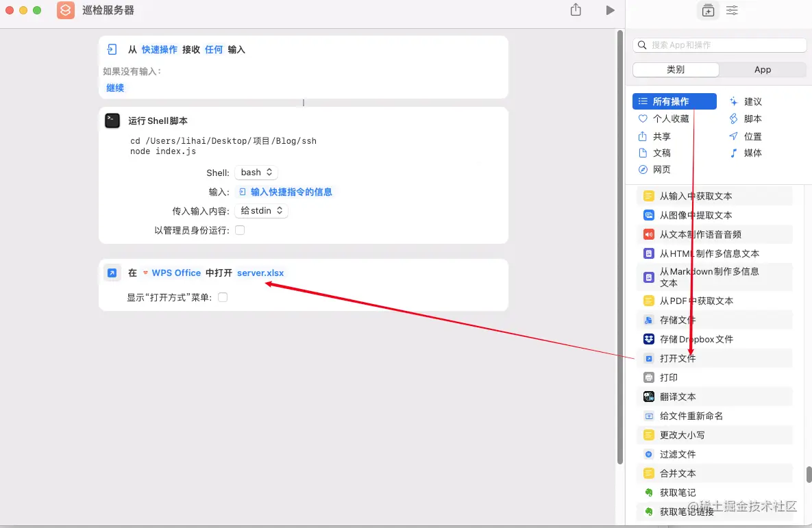Select the 建议 category

point(746,101)
